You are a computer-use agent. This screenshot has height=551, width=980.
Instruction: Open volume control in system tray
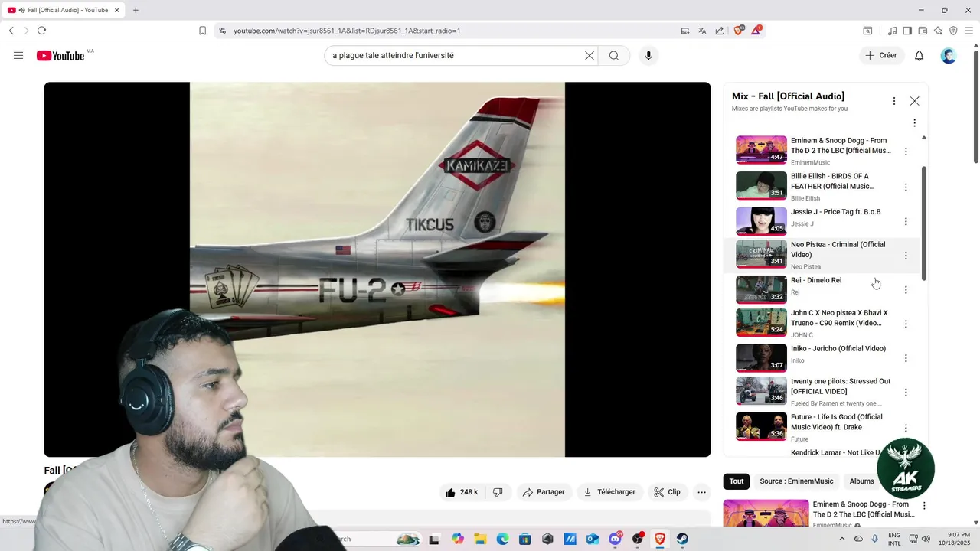(x=926, y=539)
